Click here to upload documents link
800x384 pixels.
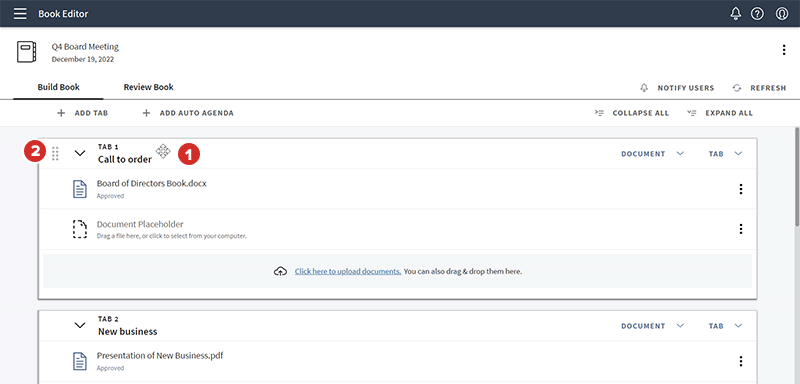pos(348,271)
